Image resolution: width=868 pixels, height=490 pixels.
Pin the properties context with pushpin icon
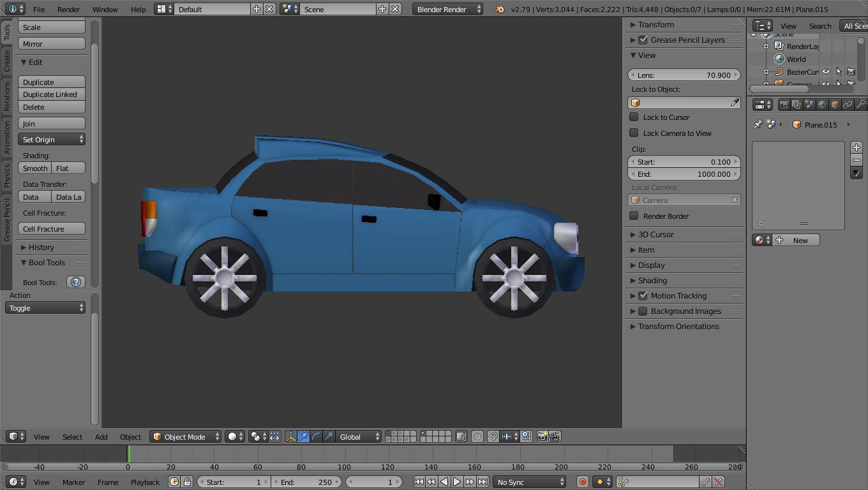click(758, 124)
